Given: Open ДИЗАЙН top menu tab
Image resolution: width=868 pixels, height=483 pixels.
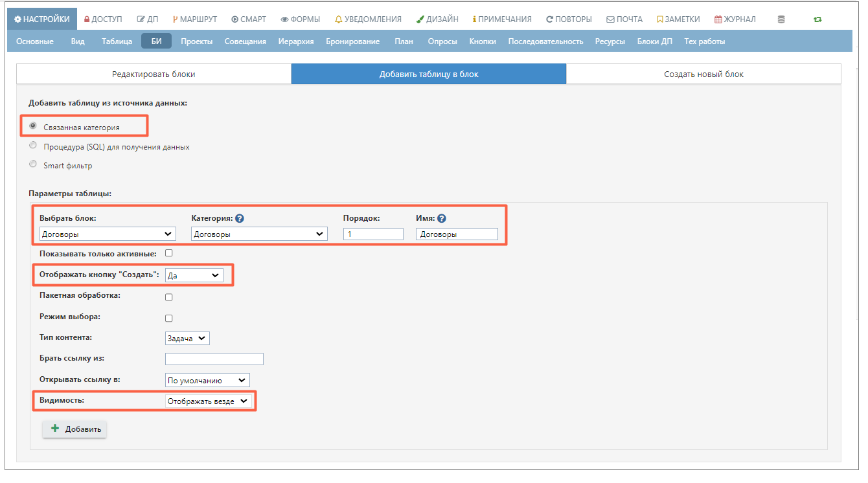Looking at the screenshot, I should (x=437, y=19).
